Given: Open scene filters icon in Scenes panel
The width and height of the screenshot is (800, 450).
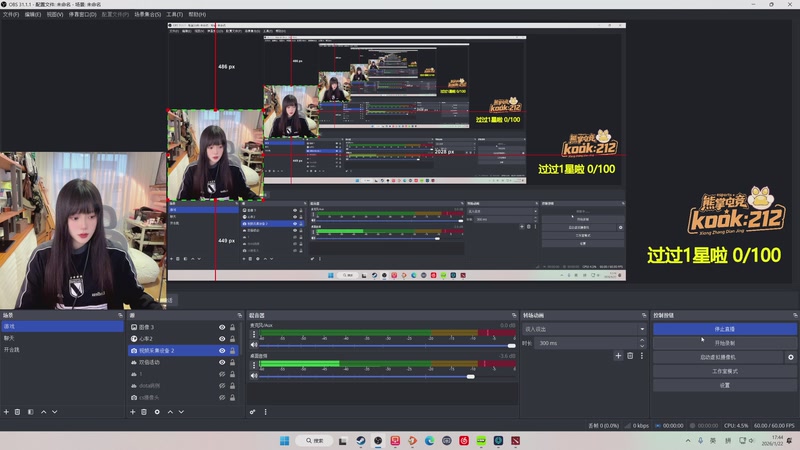Looking at the screenshot, I should pyautogui.click(x=31, y=412).
